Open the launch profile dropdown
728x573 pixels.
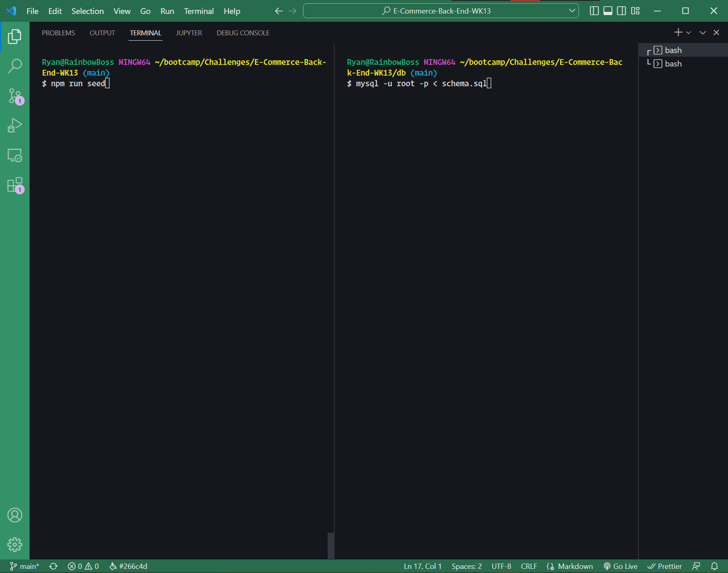pos(688,32)
